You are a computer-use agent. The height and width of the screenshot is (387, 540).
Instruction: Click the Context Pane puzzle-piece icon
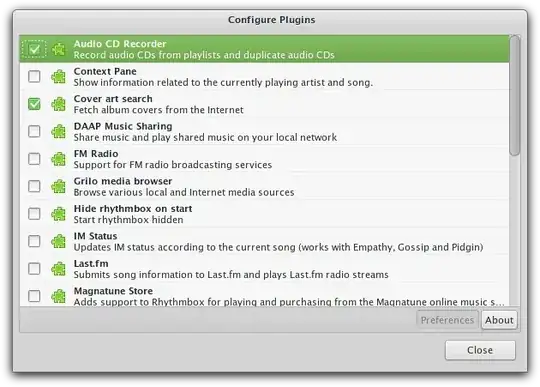point(59,76)
